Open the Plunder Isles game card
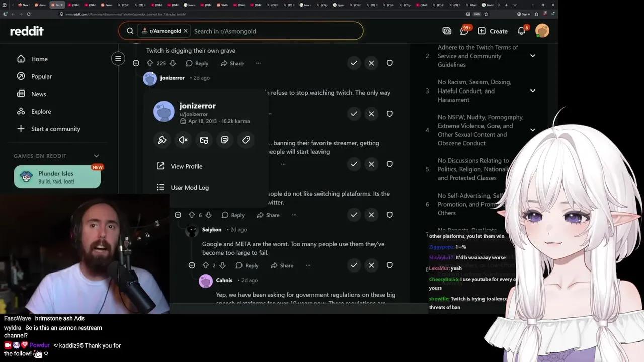Screen dimensions: 644x362 coord(57,176)
